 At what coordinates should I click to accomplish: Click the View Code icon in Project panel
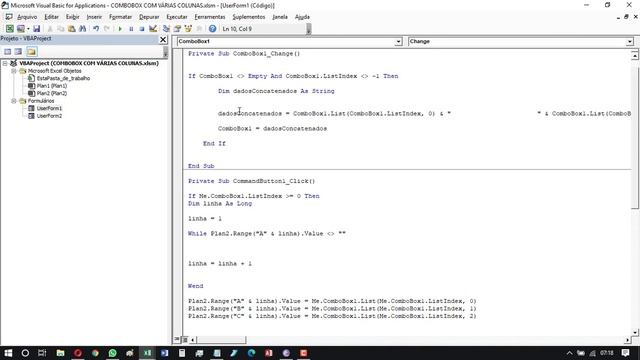7,51
